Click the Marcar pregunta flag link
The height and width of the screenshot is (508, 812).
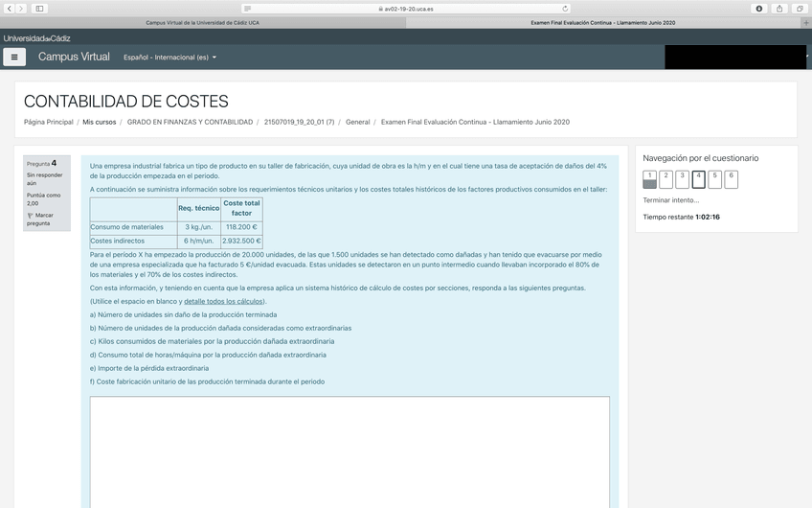click(x=40, y=219)
